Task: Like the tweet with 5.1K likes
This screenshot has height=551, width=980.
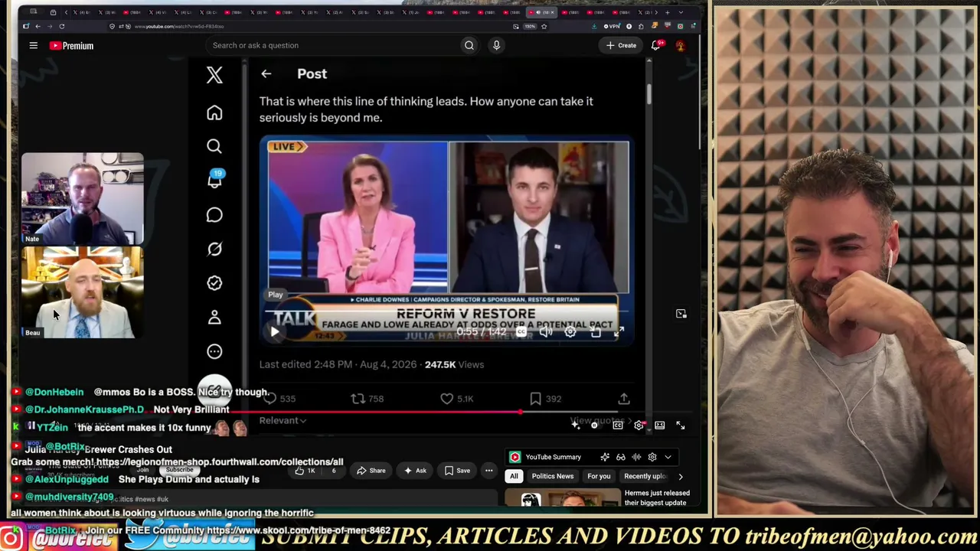Action: (x=457, y=399)
